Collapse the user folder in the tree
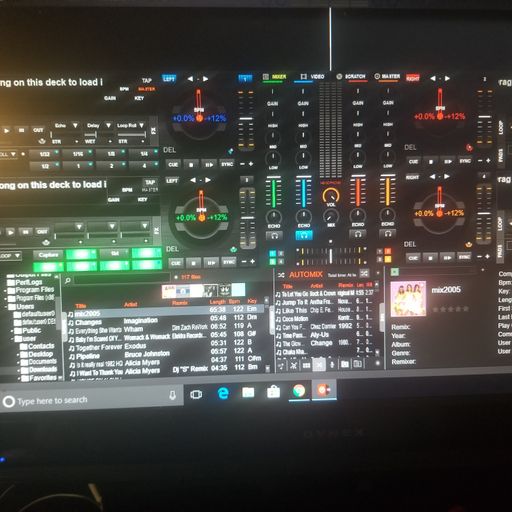 13,339
